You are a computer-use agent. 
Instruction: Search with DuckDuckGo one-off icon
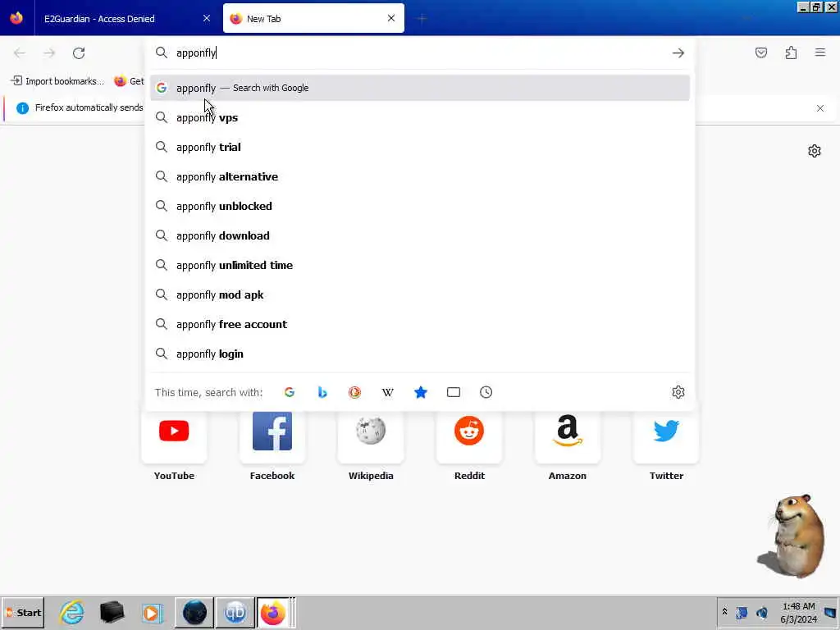[x=354, y=392]
